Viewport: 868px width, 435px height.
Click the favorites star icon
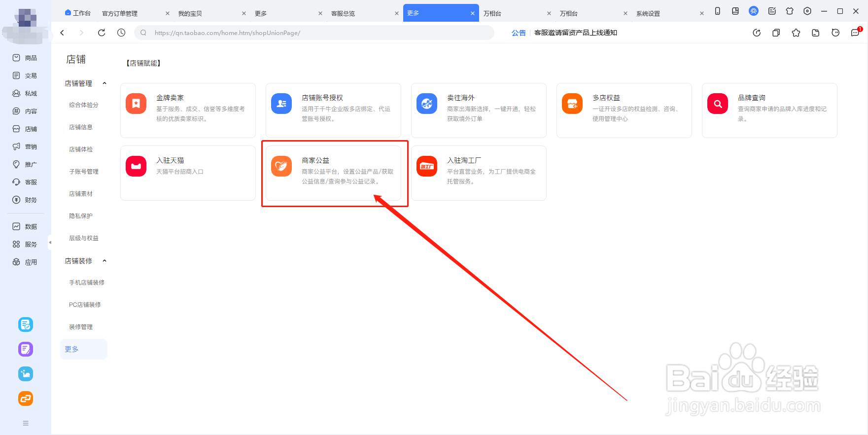pyautogui.click(x=796, y=33)
